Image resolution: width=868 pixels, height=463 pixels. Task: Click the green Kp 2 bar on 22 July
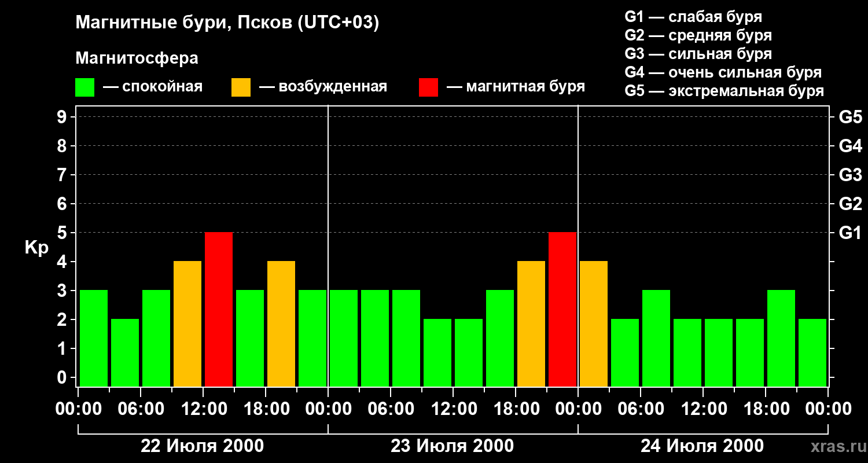(x=125, y=352)
